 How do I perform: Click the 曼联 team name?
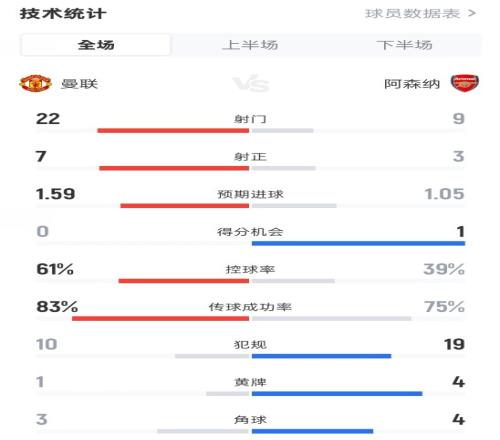click(79, 84)
